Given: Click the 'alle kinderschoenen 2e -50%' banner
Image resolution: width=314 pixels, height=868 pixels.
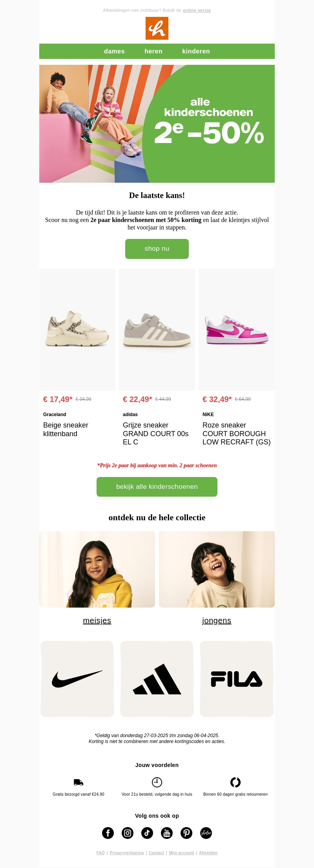Looking at the screenshot, I should [157, 124].
